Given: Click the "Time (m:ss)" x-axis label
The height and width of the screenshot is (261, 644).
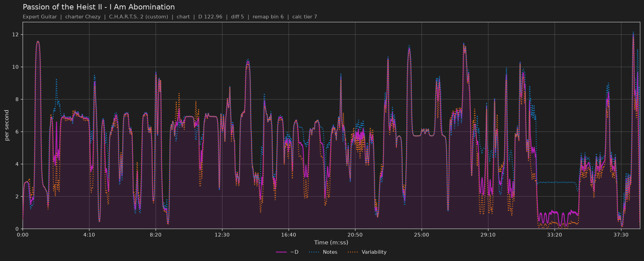Looking at the screenshot, I should coord(331,242).
